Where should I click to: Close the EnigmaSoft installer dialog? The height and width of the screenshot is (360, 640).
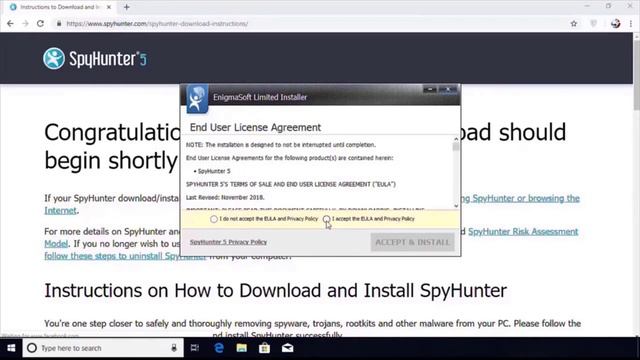(448, 89)
